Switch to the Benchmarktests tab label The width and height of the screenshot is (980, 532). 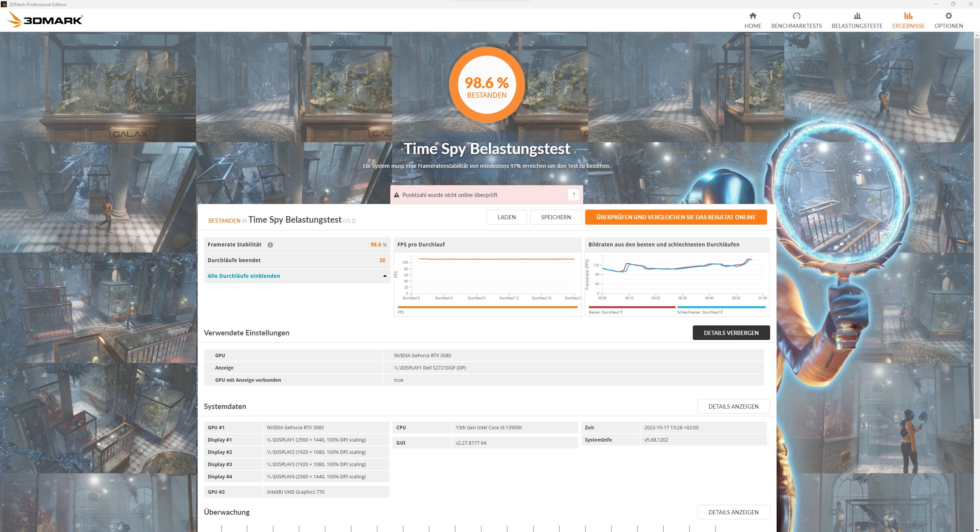click(x=796, y=26)
